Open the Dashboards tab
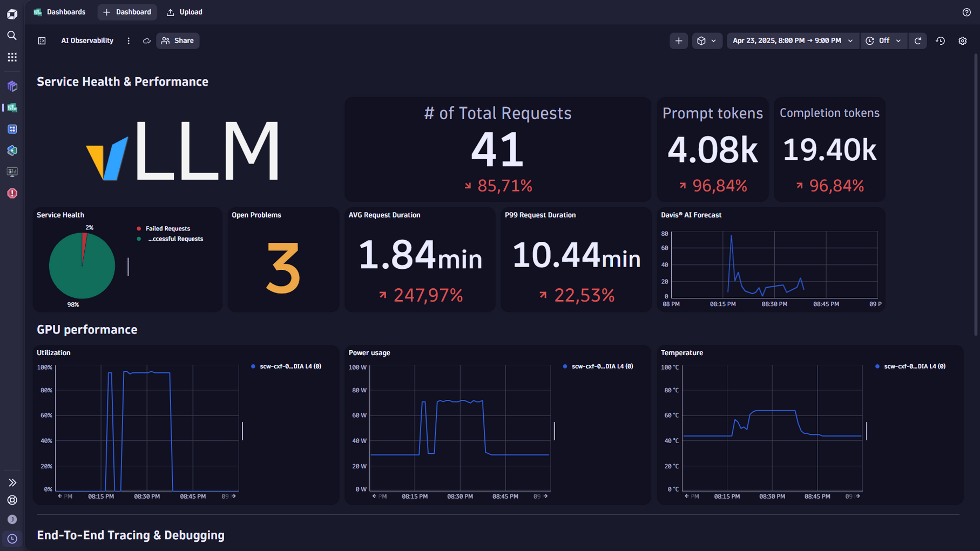980x551 pixels. pos(60,12)
